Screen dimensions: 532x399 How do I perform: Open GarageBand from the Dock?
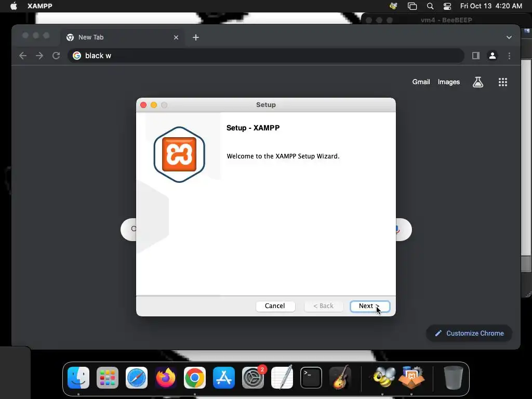[x=340, y=377]
